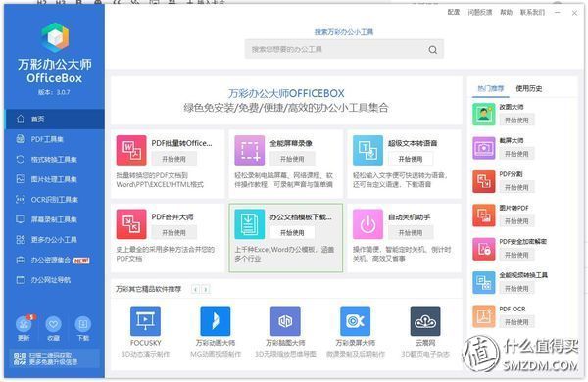Launch 万彩录屏大师 icon
588x382 pixels.
pos(355,321)
